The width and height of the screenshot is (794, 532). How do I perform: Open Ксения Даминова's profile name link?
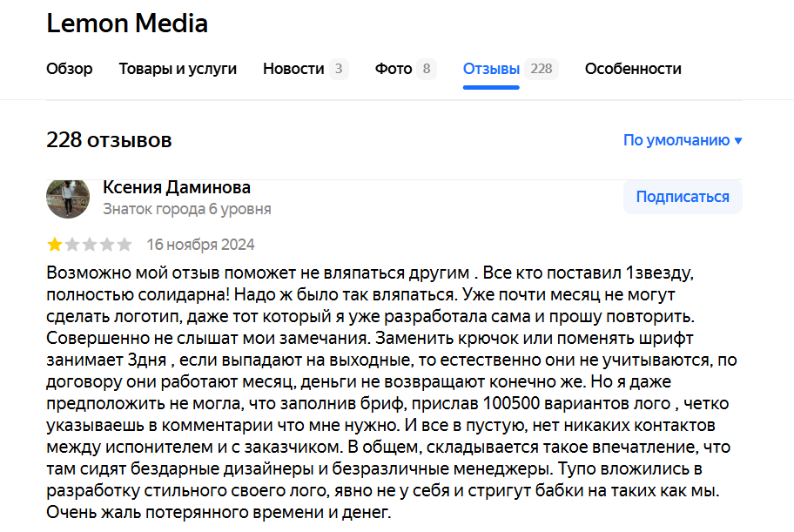pyautogui.click(x=177, y=187)
